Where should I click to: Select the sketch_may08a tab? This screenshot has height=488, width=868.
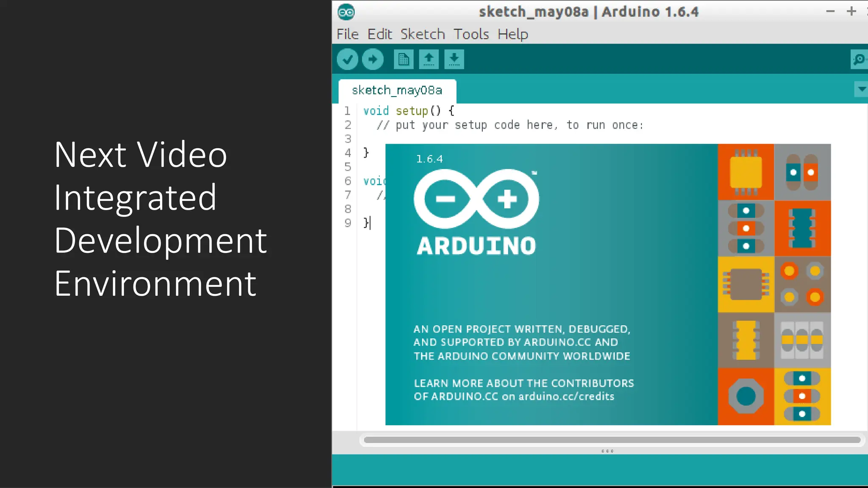point(397,91)
